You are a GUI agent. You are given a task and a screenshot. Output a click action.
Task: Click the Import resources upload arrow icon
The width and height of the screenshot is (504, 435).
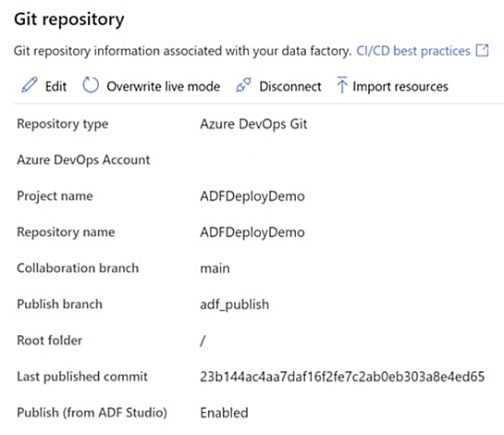(x=342, y=85)
